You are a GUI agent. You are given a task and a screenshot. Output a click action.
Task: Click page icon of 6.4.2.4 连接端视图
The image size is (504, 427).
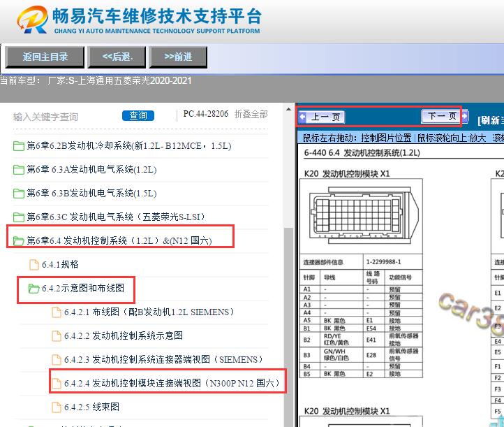click(57, 384)
